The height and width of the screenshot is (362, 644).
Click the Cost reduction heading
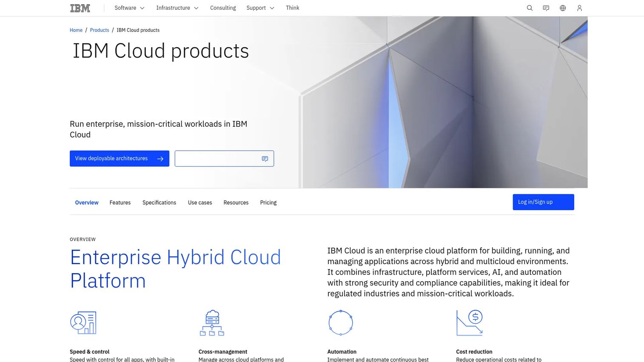point(474,352)
